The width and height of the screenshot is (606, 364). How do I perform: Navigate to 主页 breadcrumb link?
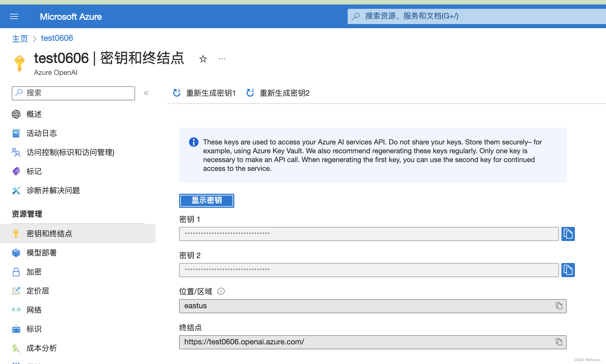19,38
